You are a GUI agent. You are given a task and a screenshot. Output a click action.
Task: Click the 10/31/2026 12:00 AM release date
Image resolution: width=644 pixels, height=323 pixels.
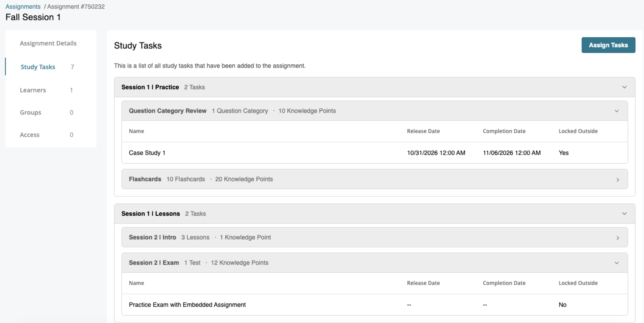pyautogui.click(x=436, y=153)
